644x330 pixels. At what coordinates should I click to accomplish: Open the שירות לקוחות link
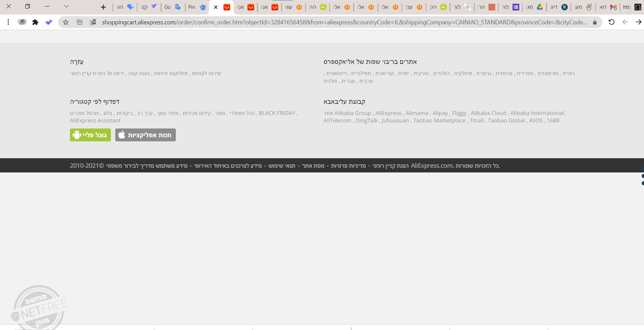click(x=207, y=73)
